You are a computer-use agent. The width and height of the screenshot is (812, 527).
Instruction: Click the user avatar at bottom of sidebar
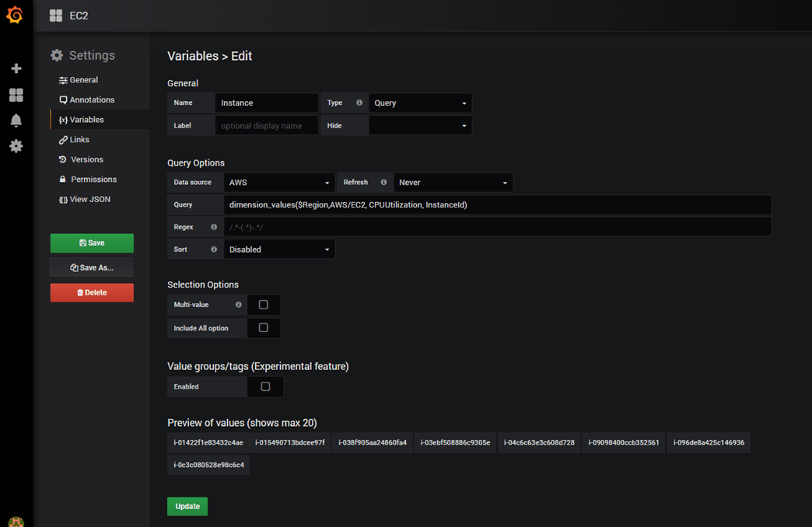(16, 521)
